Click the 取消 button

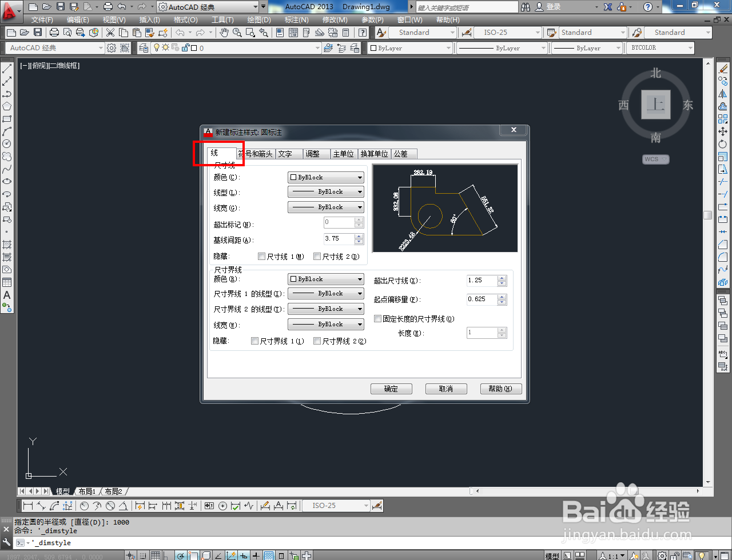(x=446, y=389)
